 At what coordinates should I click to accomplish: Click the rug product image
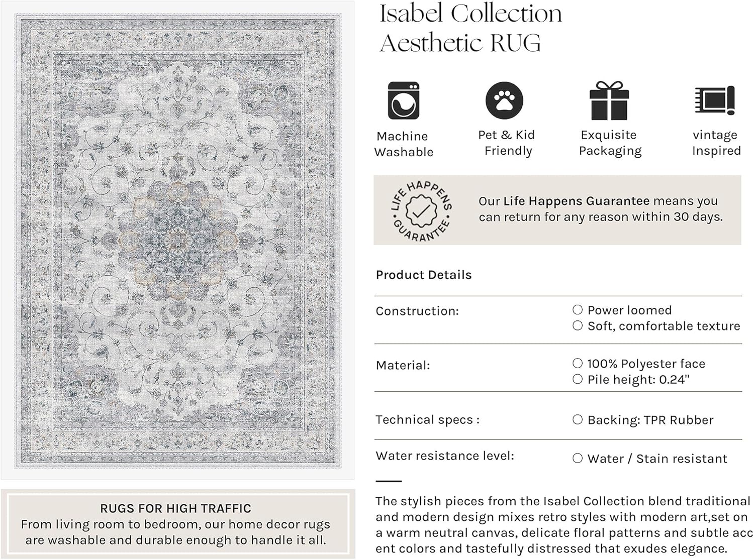tap(177, 240)
